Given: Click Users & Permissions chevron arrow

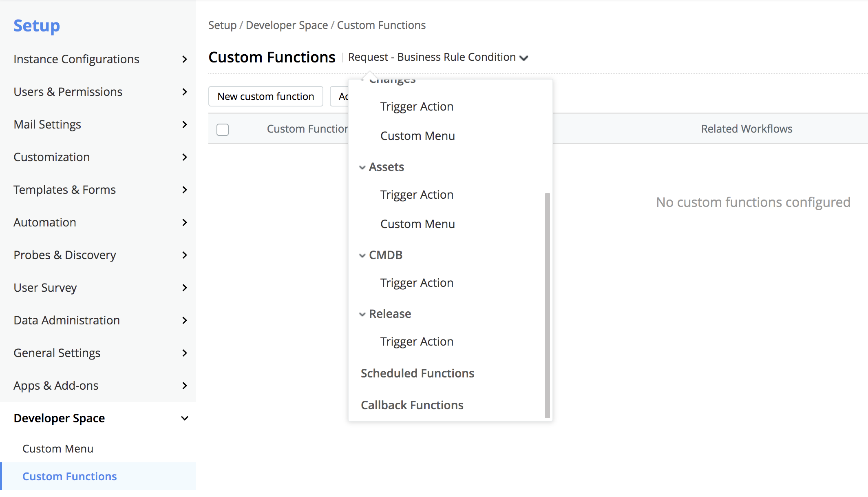Looking at the screenshot, I should [x=185, y=92].
